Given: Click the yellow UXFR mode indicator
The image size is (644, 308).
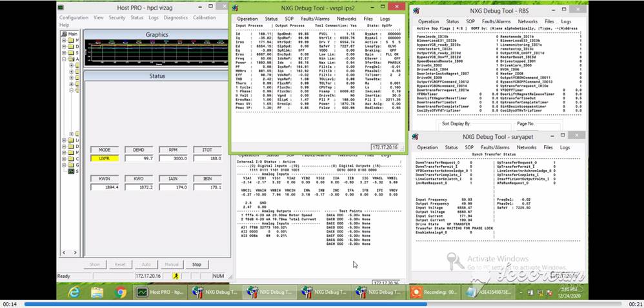Looking at the screenshot, I should (x=105, y=158).
